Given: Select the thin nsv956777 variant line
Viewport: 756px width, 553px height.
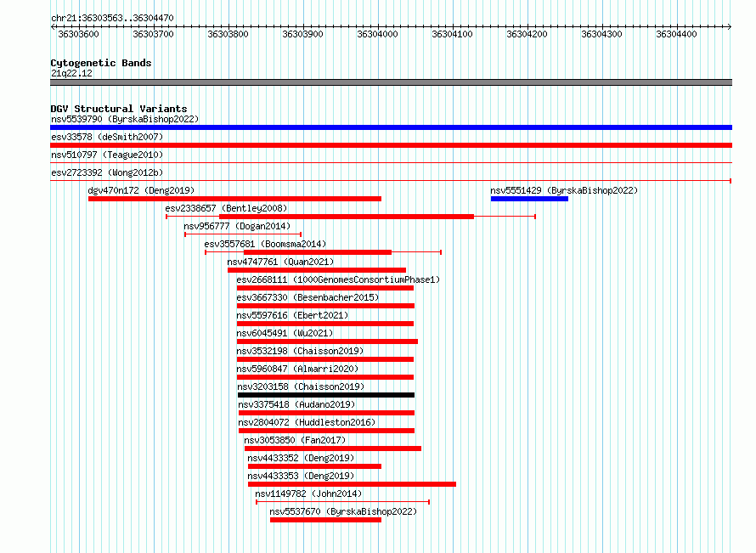Looking at the screenshot, I should 243,234.
